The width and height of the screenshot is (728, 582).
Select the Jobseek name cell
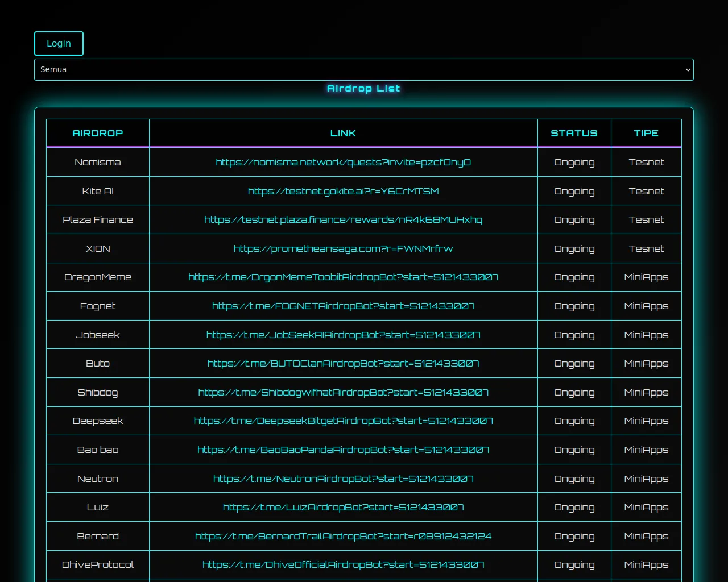click(x=98, y=335)
